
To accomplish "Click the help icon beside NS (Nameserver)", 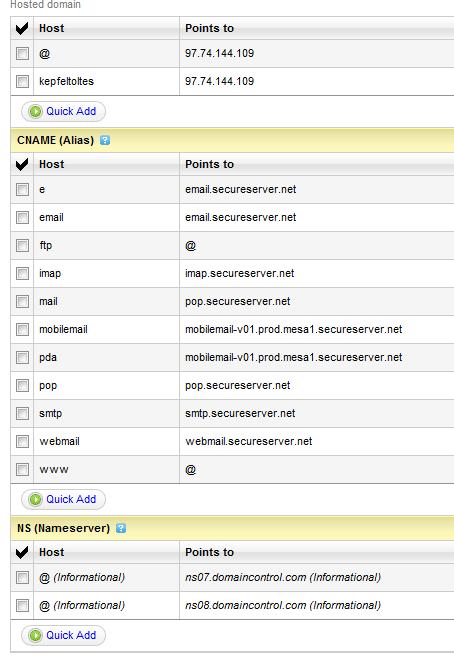I will point(121,528).
